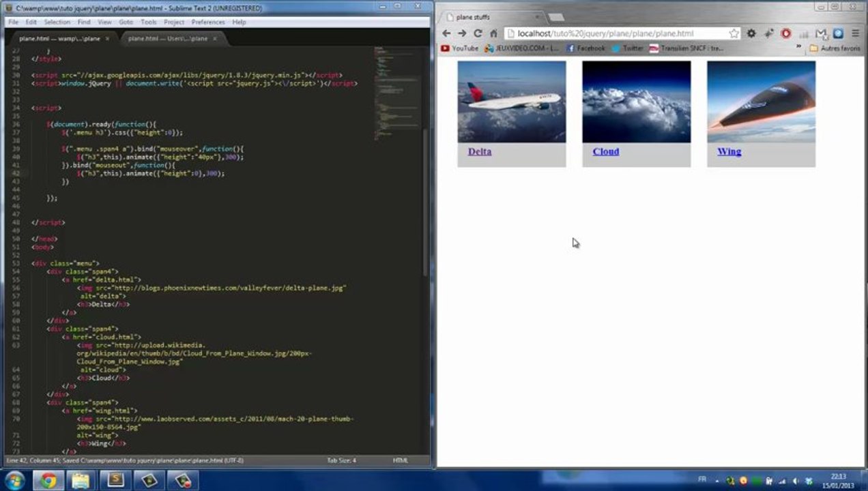Open the Transilien SNCF bookmark
This screenshot has width=868, height=491.
pyautogui.click(x=686, y=48)
